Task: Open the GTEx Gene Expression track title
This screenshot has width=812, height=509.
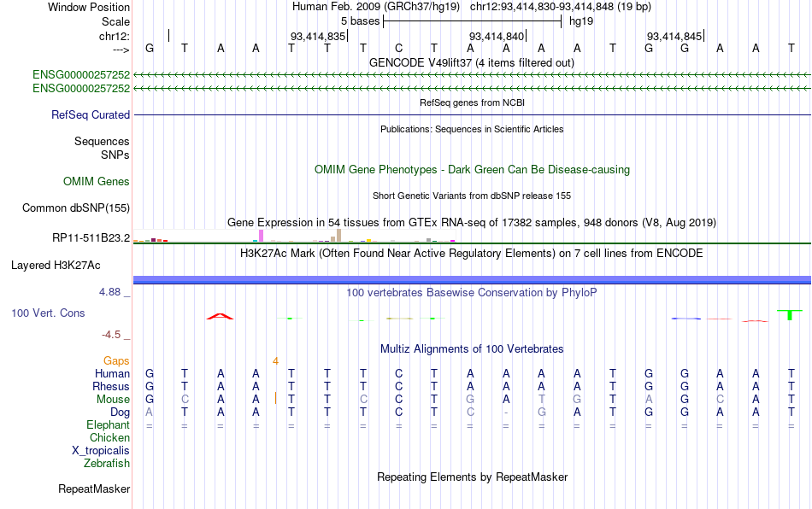Action: click(x=471, y=222)
